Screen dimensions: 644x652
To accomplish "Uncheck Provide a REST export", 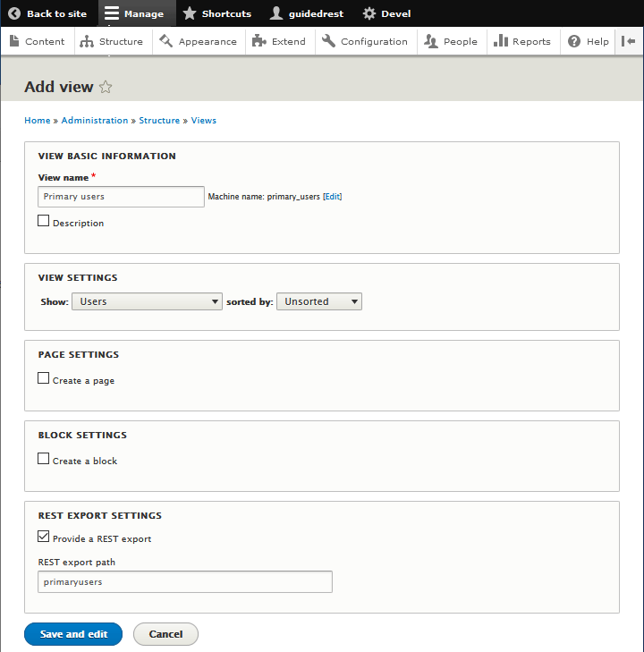I will click(44, 537).
